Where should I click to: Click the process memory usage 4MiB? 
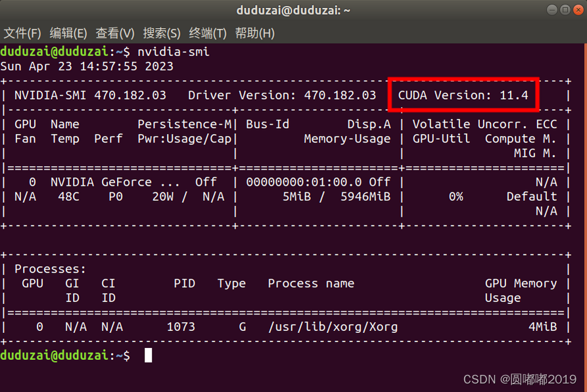point(542,327)
